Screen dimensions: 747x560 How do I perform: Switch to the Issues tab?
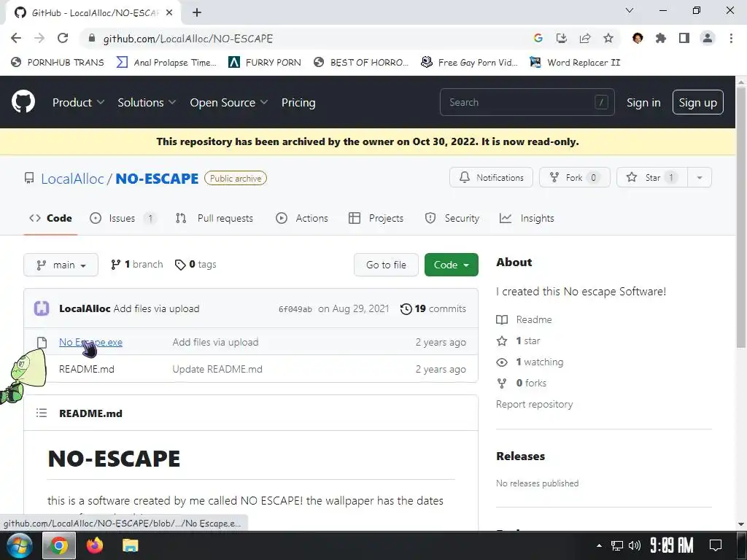tap(123, 218)
